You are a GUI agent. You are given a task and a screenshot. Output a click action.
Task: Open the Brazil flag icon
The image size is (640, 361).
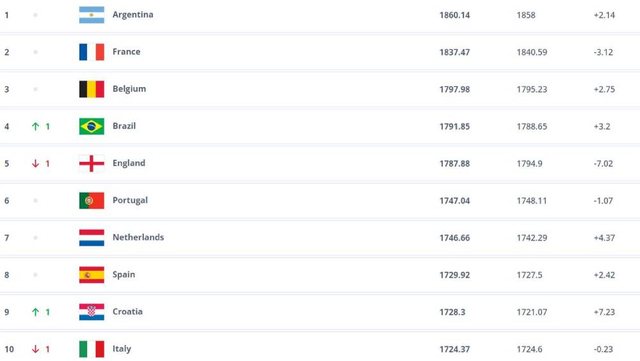point(91,126)
